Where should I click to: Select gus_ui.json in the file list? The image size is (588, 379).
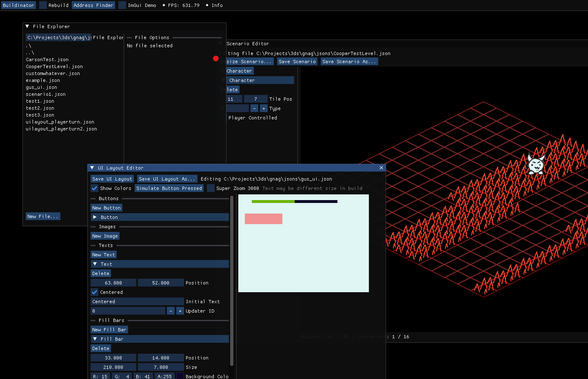click(42, 87)
